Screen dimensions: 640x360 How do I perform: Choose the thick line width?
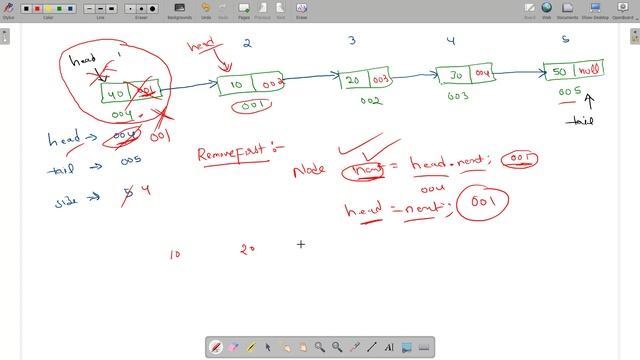[111, 9]
